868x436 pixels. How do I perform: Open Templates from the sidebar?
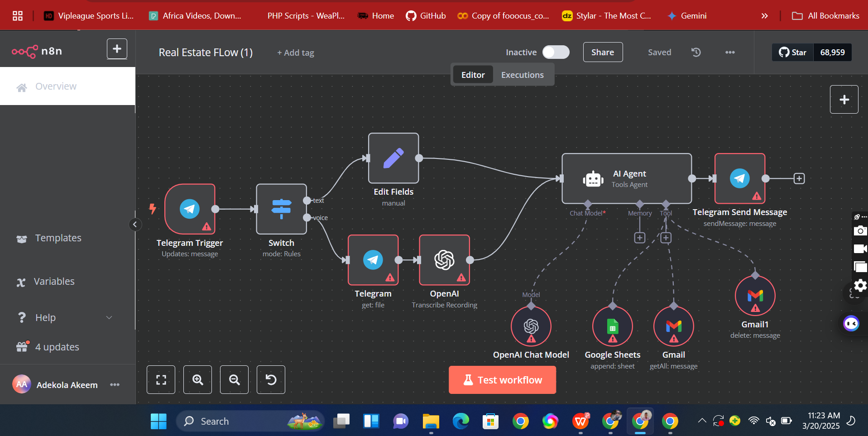pos(58,238)
